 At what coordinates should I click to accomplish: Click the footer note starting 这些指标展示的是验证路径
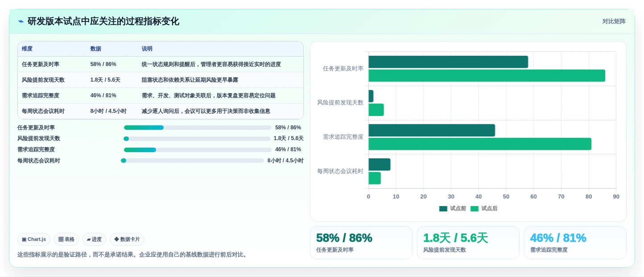point(133,255)
